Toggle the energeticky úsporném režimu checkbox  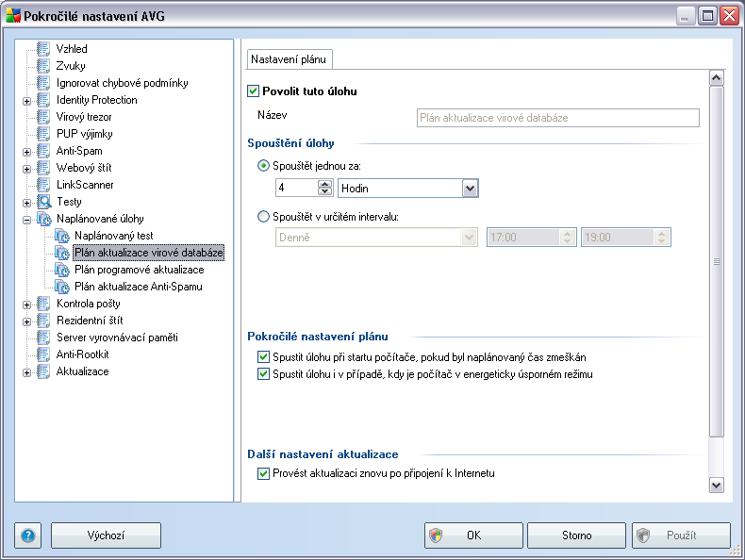[x=263, y=374]
